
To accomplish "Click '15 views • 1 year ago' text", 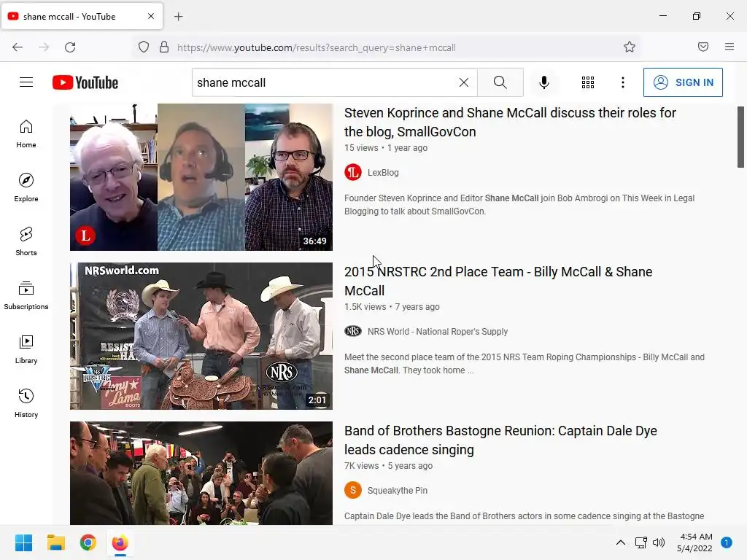I will [x=386, y=147].
